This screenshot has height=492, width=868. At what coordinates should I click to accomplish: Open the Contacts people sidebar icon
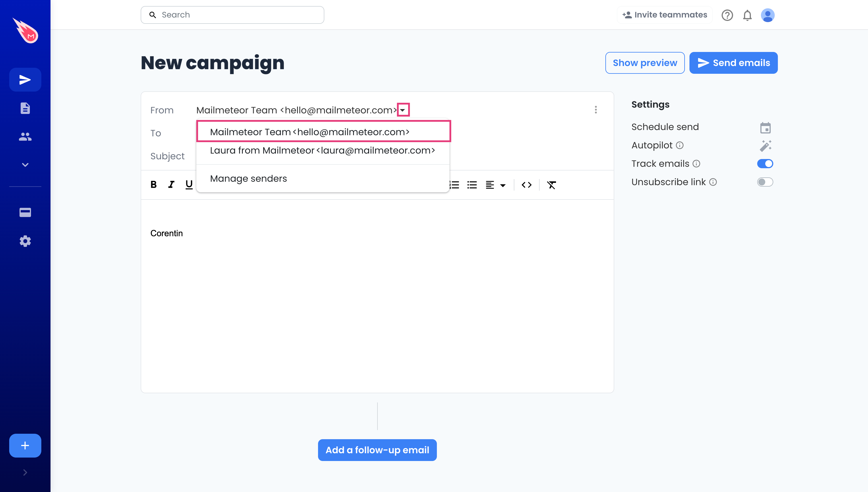(25, 137)
